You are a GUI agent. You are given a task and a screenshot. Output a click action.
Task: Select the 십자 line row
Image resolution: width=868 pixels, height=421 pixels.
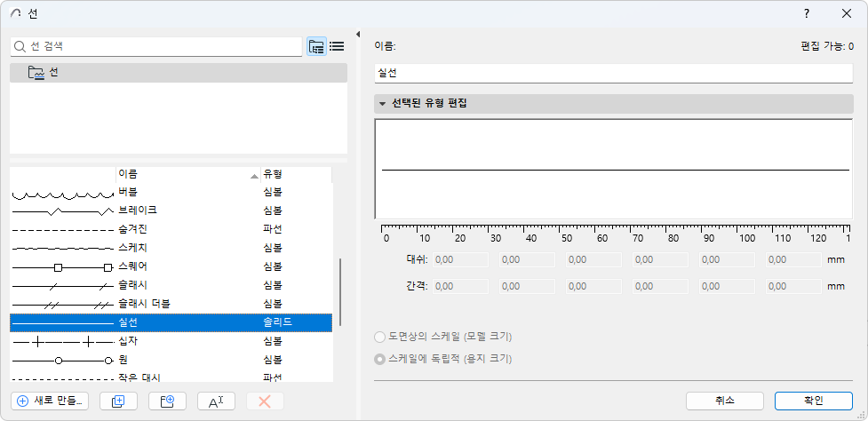171,341
